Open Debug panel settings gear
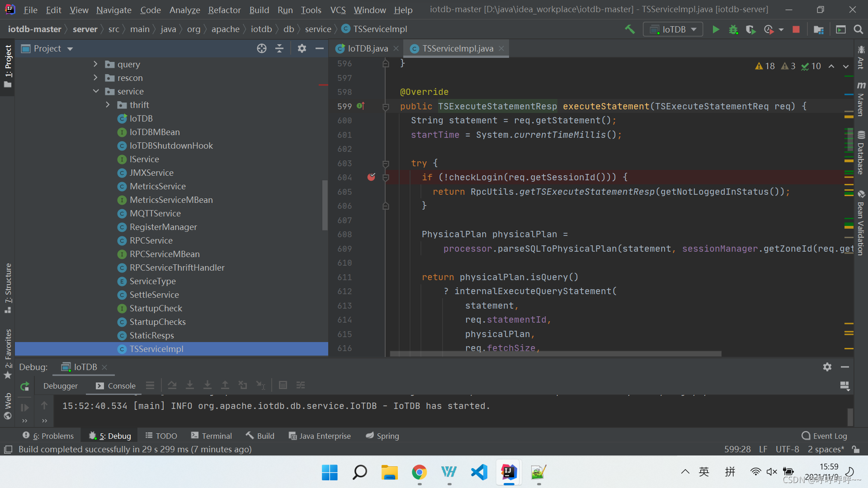 827,367
